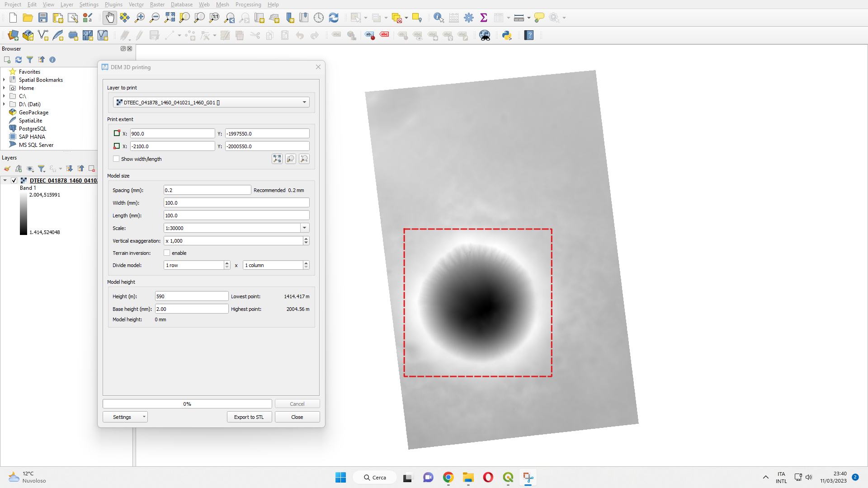Select the Zoom In magnifier tool
This screenshot has height=488, width=868.
(x=140, y=18)
